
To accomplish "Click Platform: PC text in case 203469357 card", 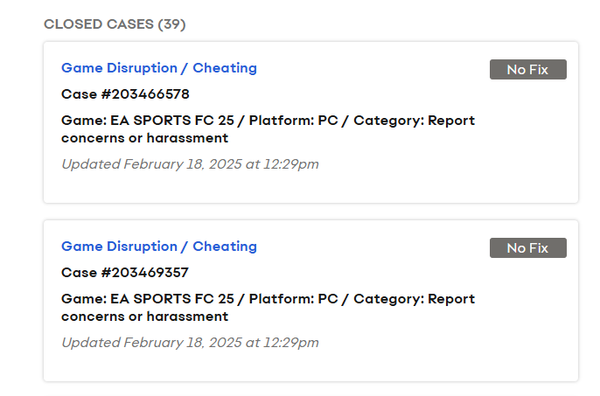I will (x=293, y=299).
